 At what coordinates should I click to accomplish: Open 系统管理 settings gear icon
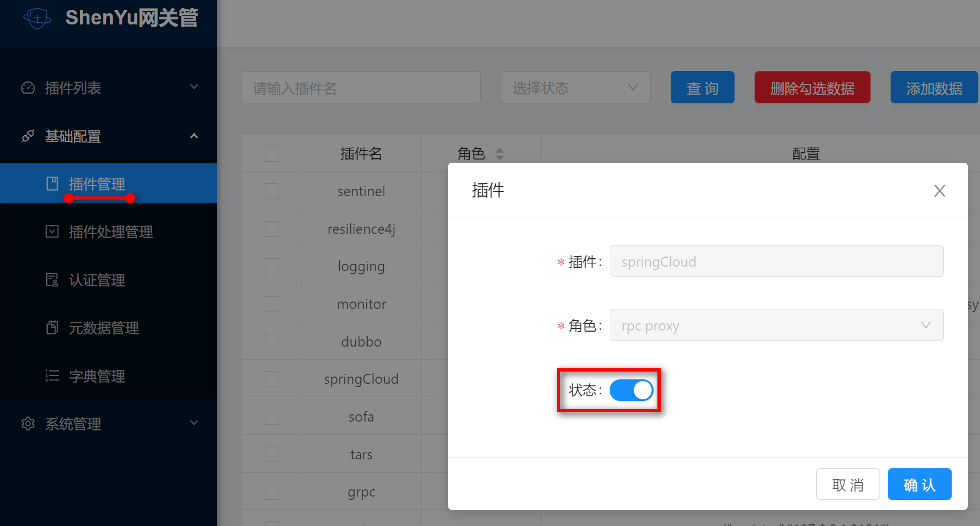click(28, 424)
